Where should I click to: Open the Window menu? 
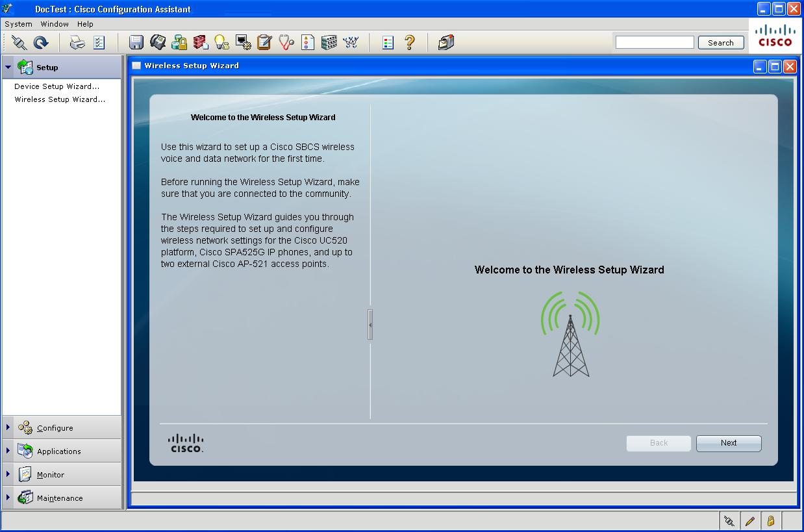(x=55, y=24)
